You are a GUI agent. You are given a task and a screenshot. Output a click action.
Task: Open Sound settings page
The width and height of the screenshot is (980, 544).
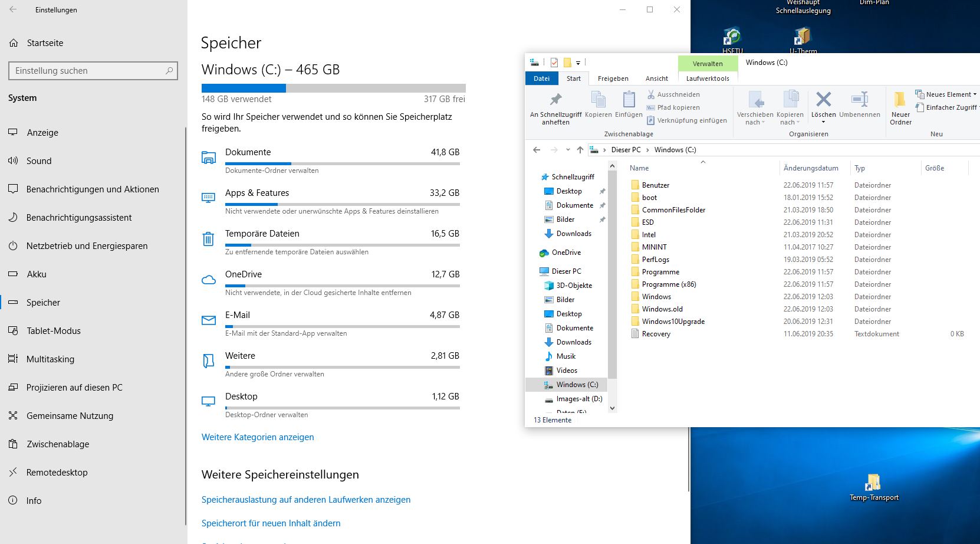click(x=39, y=161)
